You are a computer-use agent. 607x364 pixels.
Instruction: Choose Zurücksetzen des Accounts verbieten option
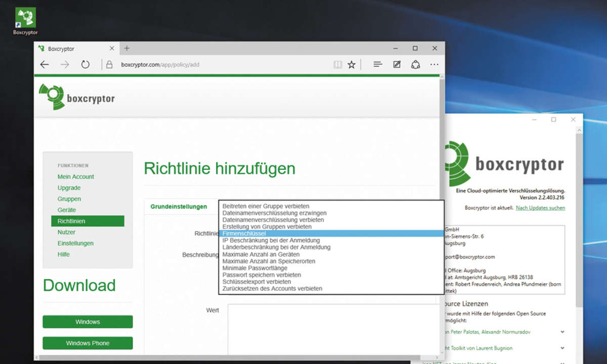331,289
